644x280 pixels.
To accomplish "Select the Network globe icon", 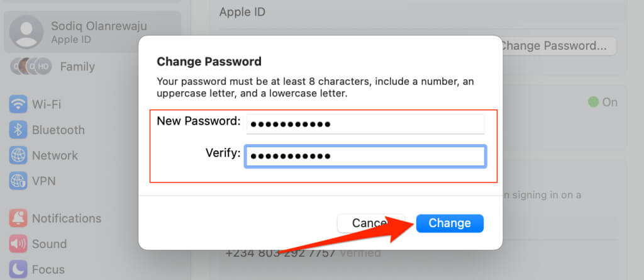I will point(18,155).
